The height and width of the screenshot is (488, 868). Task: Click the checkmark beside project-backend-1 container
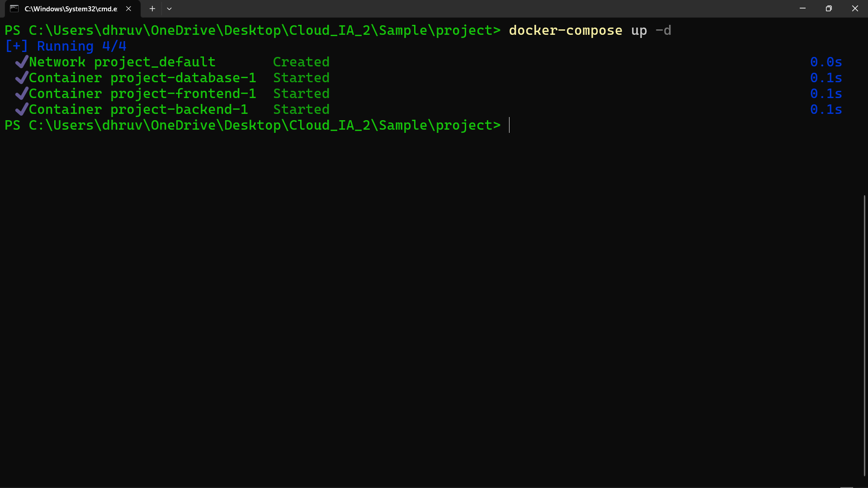pos(21,109)
